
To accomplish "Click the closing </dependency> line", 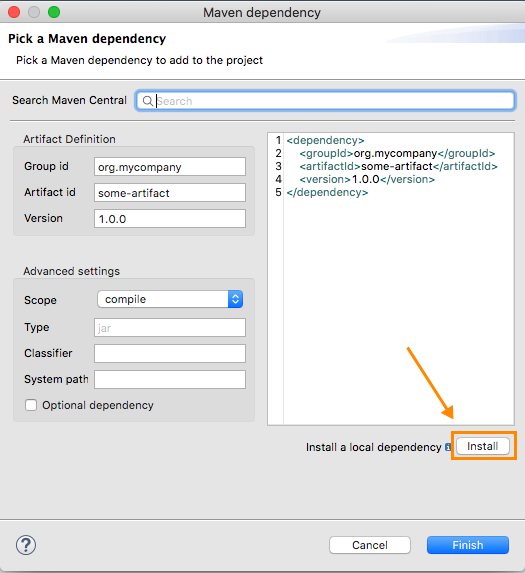I will (327, 193).
